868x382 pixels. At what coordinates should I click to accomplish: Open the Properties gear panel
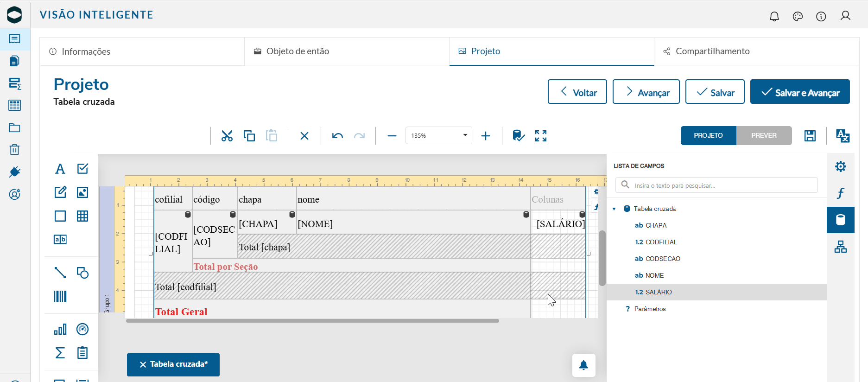click(841, 166)
